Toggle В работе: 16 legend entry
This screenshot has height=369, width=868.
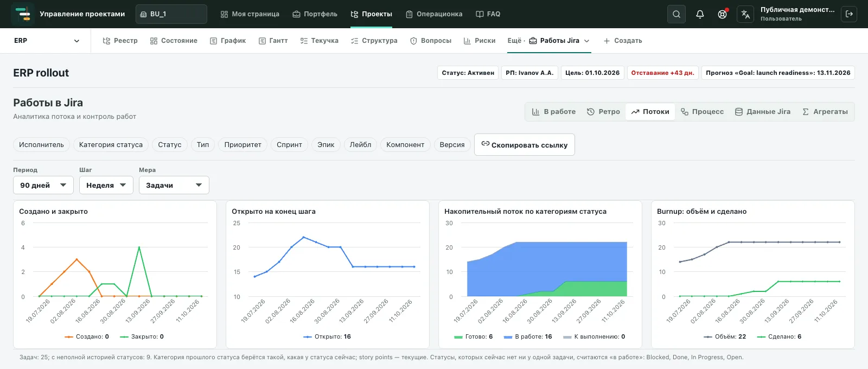tap(528, 336)
